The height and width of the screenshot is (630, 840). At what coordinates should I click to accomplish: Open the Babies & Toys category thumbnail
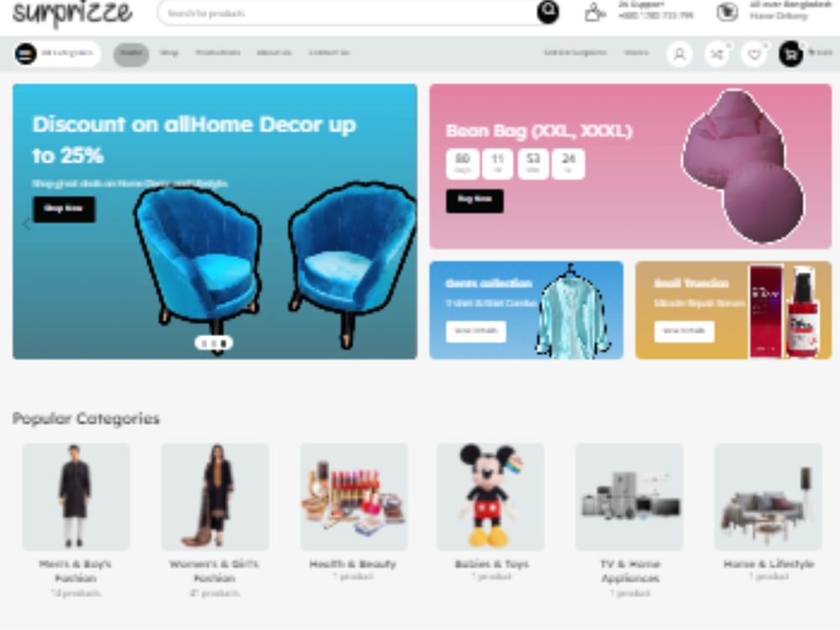point(491,496)
